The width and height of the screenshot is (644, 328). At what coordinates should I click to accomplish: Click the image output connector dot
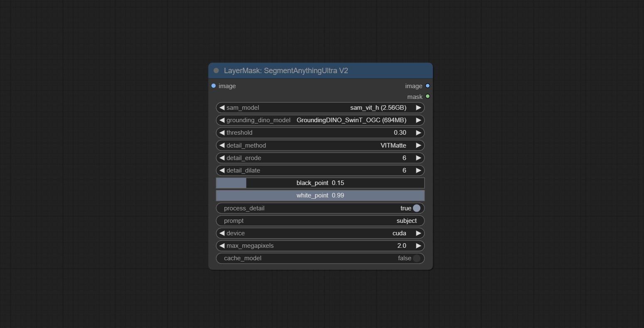pyautogui.click(x=428, y=86)
